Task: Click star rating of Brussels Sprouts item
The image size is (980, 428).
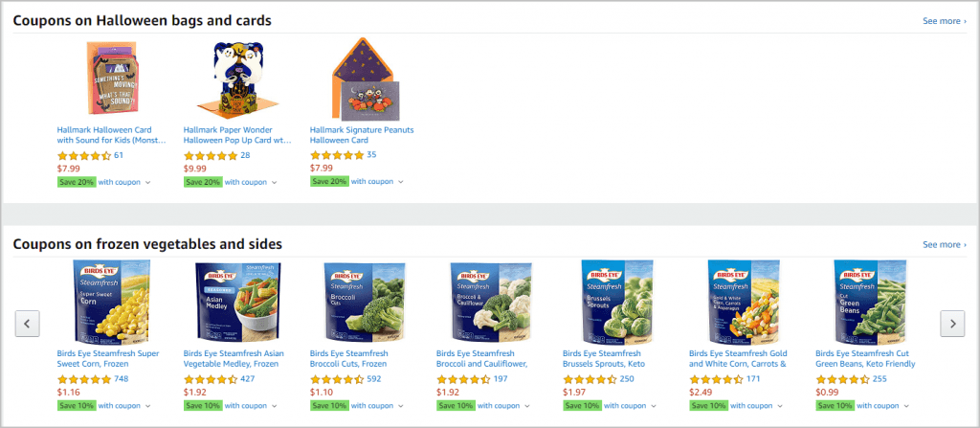Action: (590, 379)
